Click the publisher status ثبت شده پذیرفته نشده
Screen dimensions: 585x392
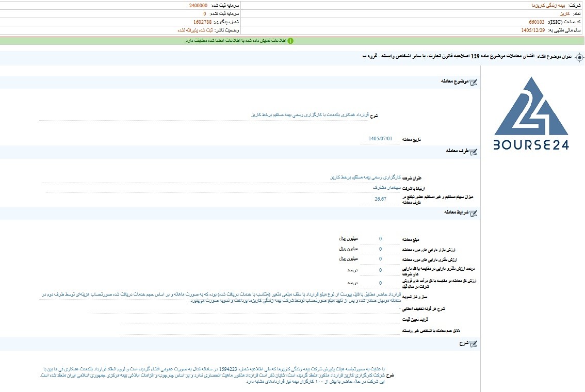click(x=195, y=30)
